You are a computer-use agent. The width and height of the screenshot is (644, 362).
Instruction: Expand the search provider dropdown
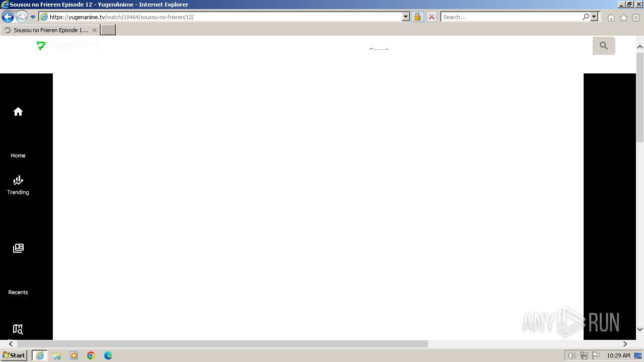(x=594, y=17)
